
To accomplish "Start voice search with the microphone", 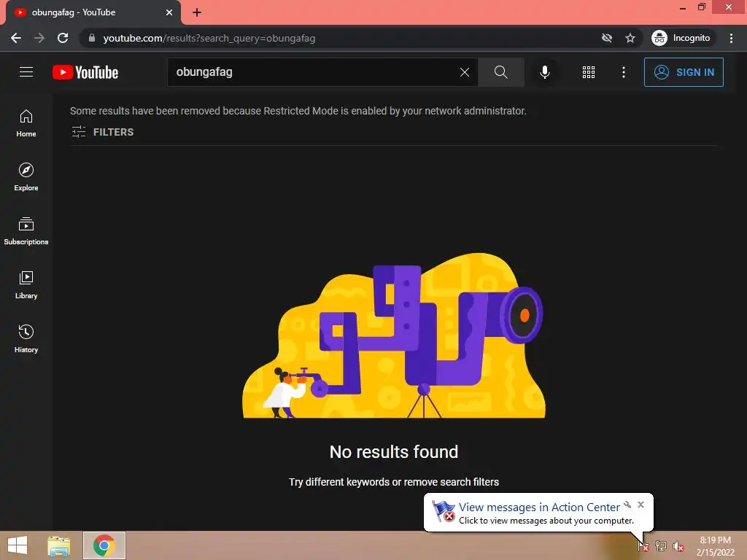I will [x=544, y=72].
